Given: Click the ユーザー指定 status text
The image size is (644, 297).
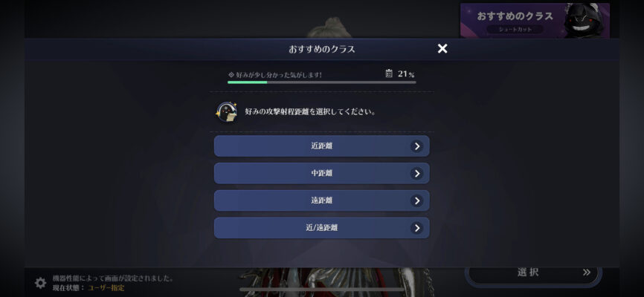Looking at the screenshot, I should tap(106, 288).
